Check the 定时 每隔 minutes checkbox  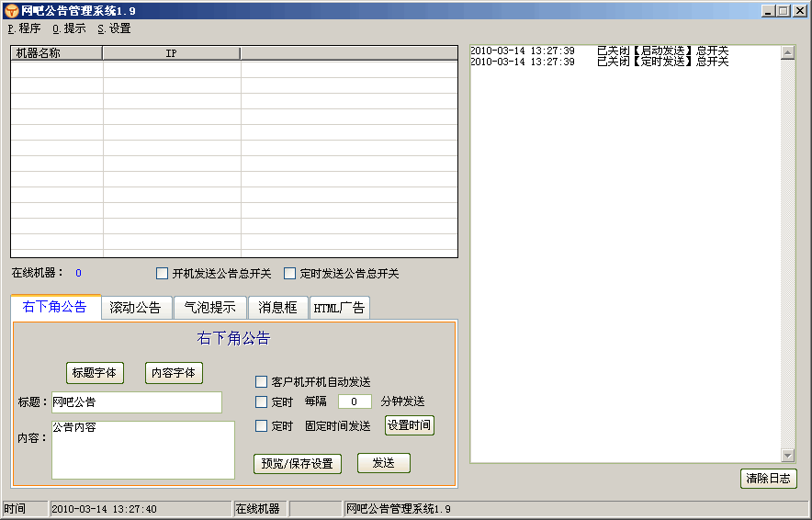(x=262, y=401)
